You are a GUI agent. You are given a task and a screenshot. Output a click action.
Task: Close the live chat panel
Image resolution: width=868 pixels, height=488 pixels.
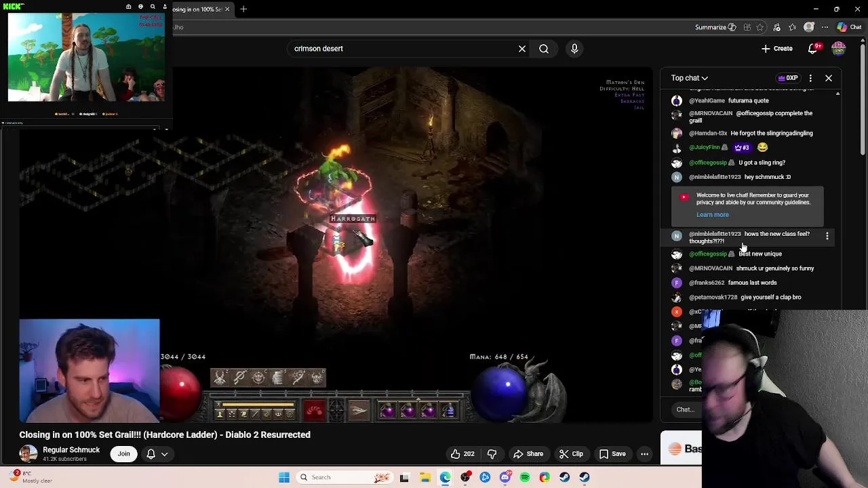point(829,78)
